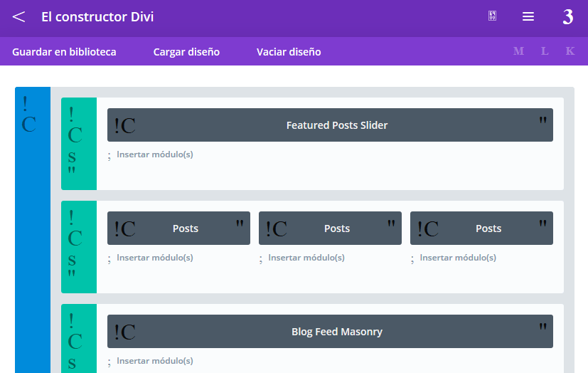The width and height of the screenshot is (588, 373).
Task: Click the quote icon in the Blog Feed Masonry module
Action: 542,327
